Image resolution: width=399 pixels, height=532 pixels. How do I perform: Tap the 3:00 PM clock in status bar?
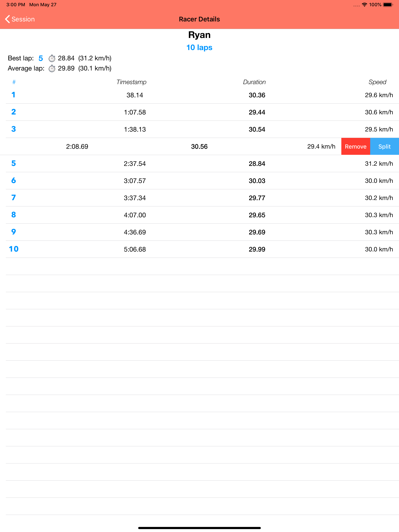(x=16, y=4)
